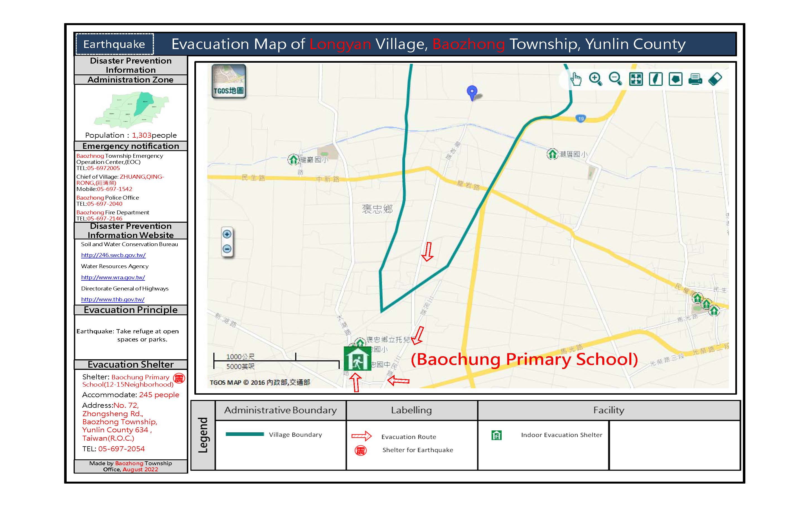Click the Administrative Boundary legend header

[x=281, y=410]
